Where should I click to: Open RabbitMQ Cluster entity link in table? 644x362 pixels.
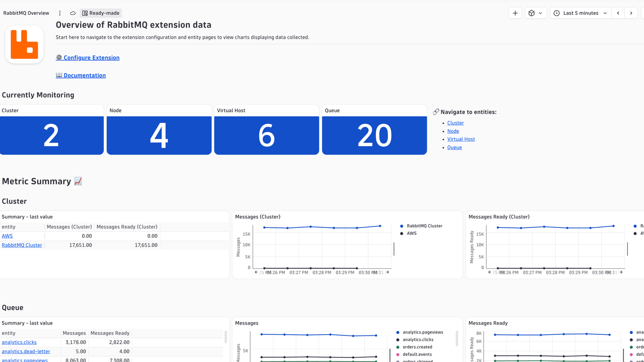tap(22, 245)
